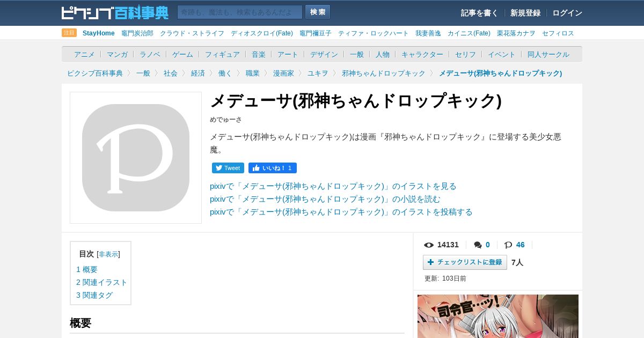The image size is (644, 338).
Task: Click the ピクシブ百科事典 logo
Action: [115, 12]
